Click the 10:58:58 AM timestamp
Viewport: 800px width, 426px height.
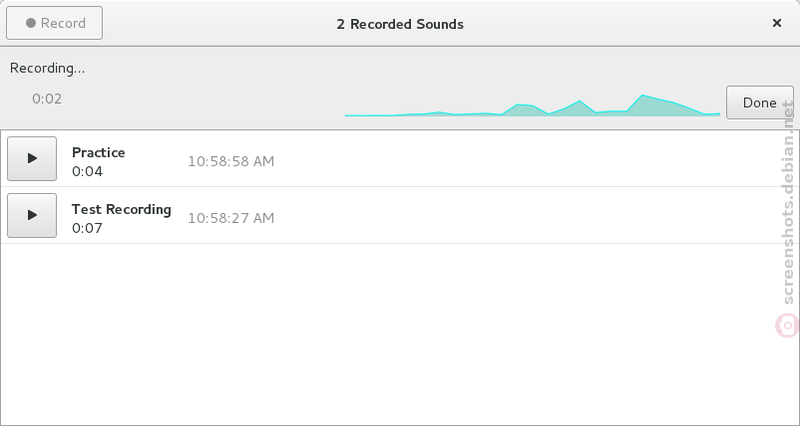(x=231, y=161)
